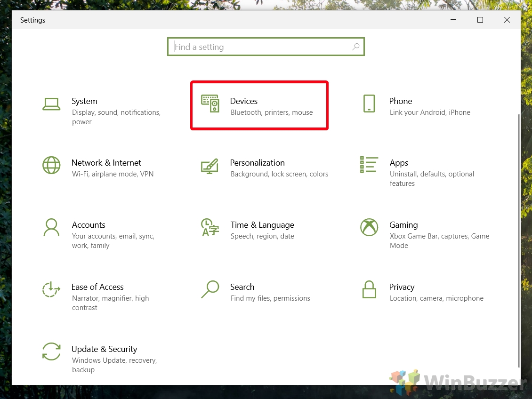Open Phone settings via phone icon
Image resolution: width=532 pixels, height=399 pixels.
coord(369,104)
